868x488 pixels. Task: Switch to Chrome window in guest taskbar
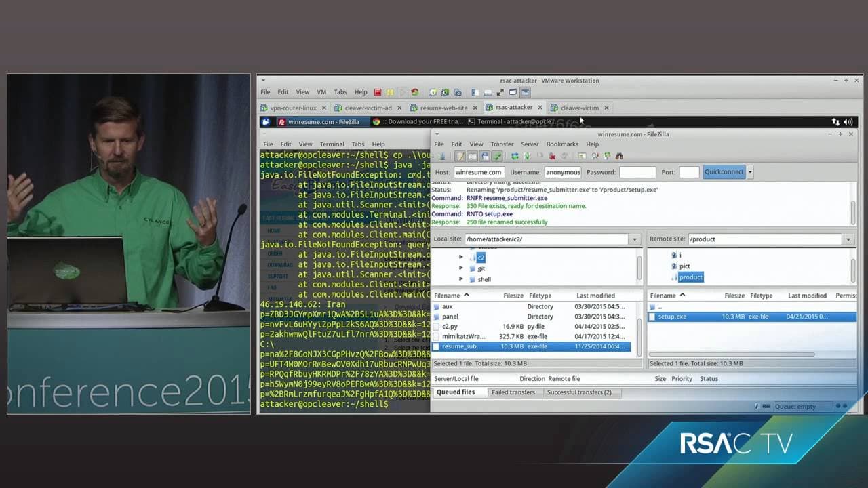click(417, 122)
